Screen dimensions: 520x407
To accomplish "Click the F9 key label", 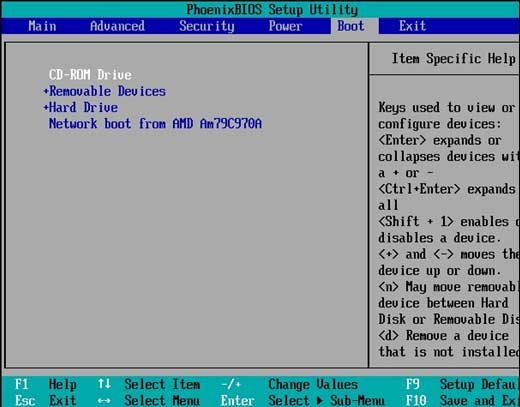I will click(412, 384).
